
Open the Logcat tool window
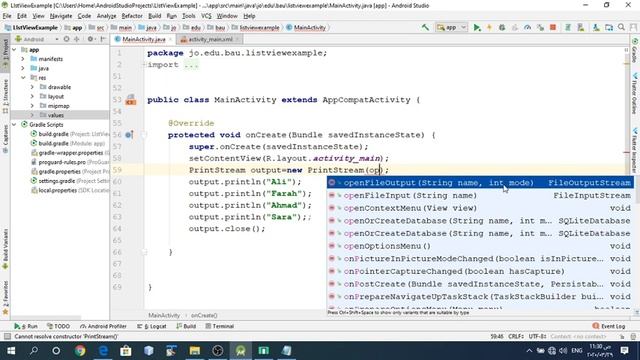point(152,326)
